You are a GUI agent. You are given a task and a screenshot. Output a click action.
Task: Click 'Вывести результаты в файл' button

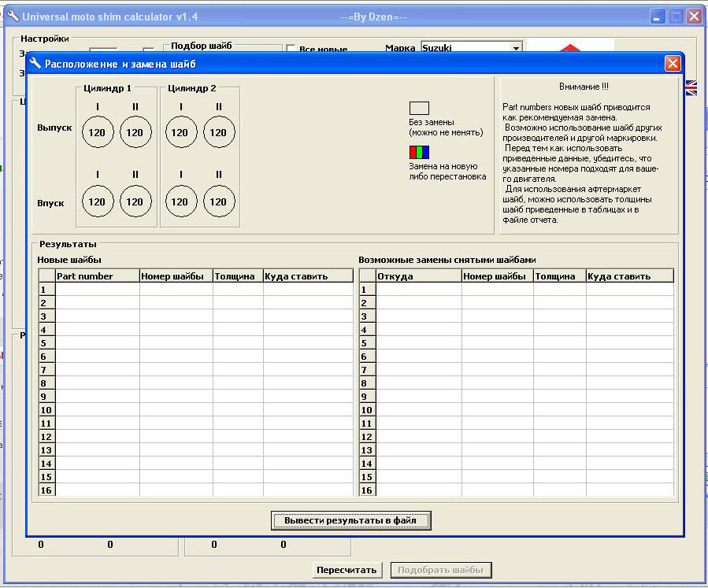(350, 520)
